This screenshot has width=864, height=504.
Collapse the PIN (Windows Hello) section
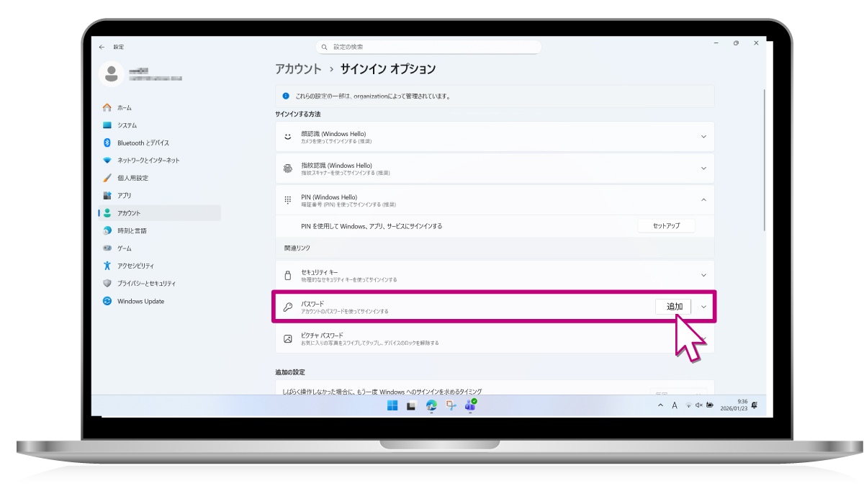703,199
